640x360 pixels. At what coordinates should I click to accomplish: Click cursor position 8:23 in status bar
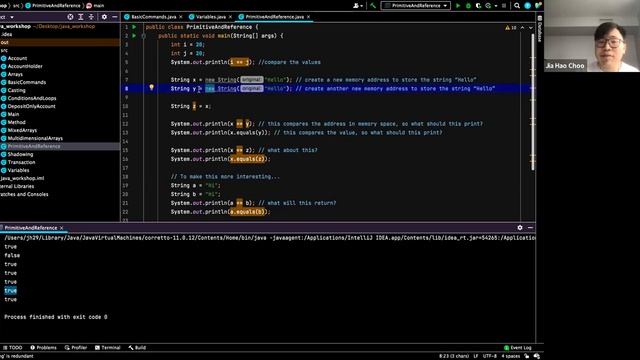click(x=454, y=356)
